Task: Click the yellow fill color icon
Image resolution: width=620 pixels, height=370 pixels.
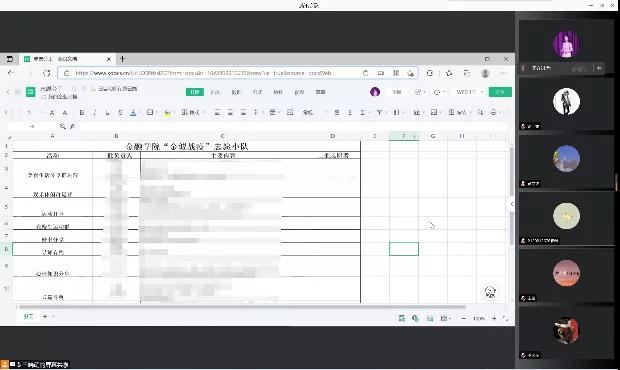Action: click(x=167, y=113)
